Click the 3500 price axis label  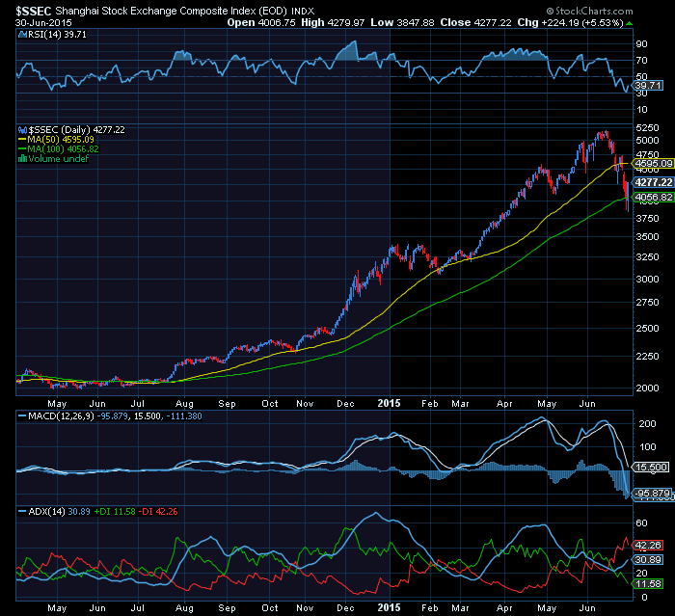(647, 237)
